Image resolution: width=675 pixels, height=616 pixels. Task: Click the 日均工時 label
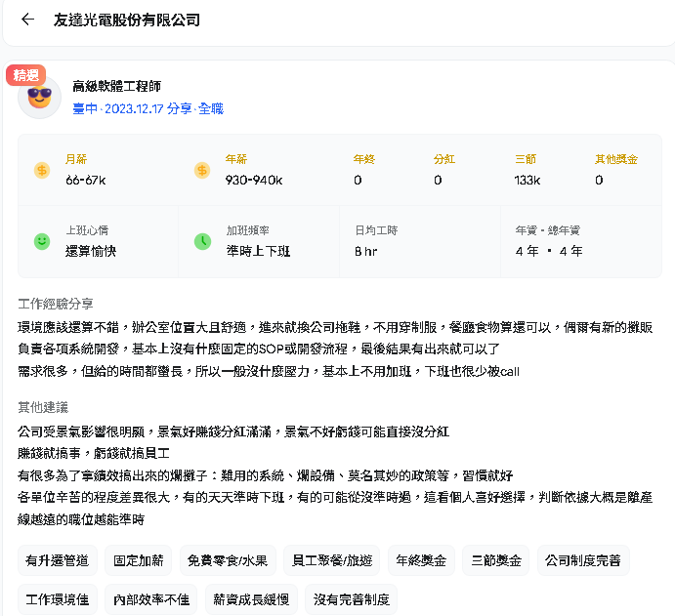coord(376,230)
